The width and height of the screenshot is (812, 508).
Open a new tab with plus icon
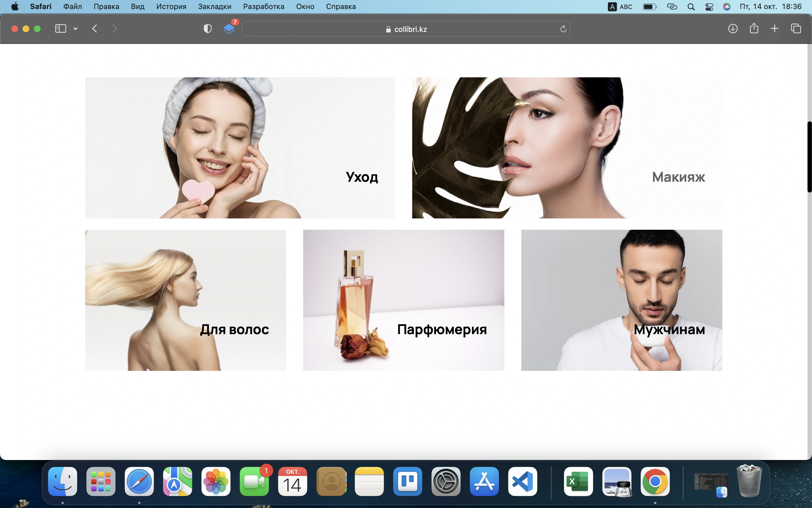pos(775,29)
